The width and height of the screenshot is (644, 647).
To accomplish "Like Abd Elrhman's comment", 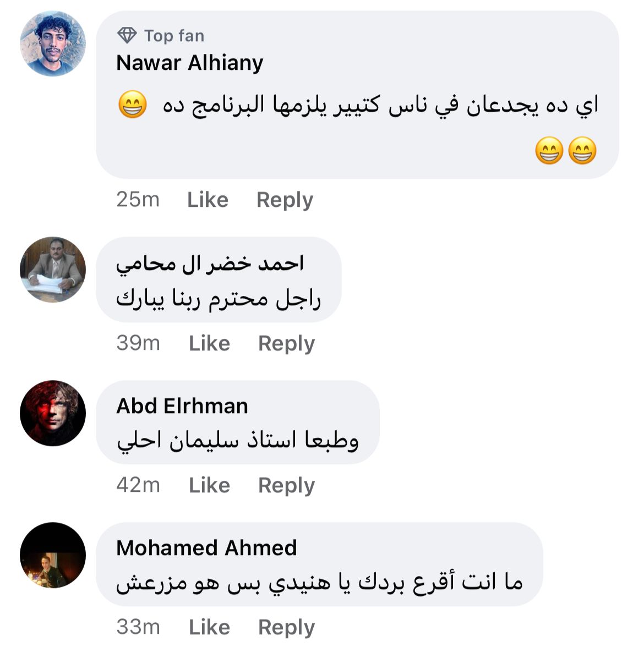I will [209, 485].
